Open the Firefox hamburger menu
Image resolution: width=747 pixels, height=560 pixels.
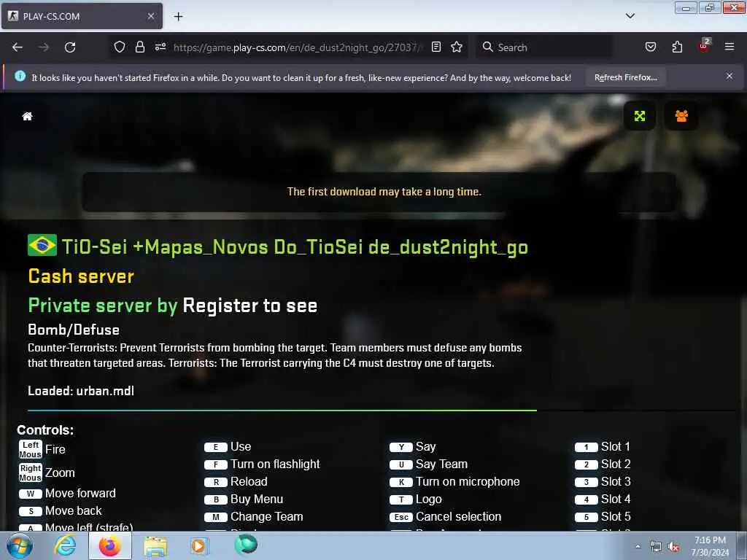click(x=729, y=47)
